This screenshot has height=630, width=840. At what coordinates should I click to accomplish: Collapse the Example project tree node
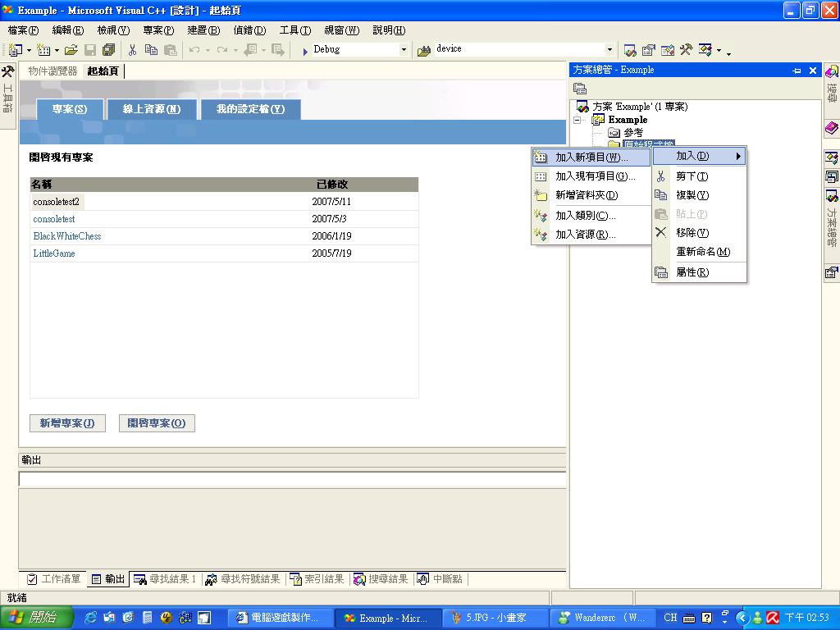[x=577, y=120]
